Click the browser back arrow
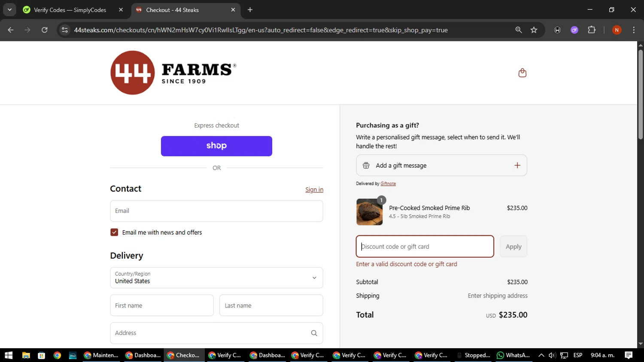The width and height of the screenshot is (644, 362). 11,30
